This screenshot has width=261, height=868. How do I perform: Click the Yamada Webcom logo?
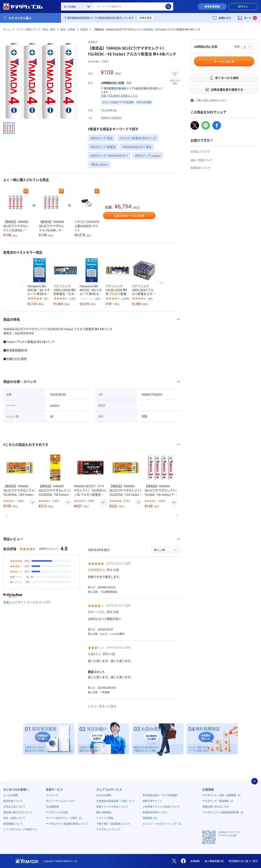(x=23, y=7)
